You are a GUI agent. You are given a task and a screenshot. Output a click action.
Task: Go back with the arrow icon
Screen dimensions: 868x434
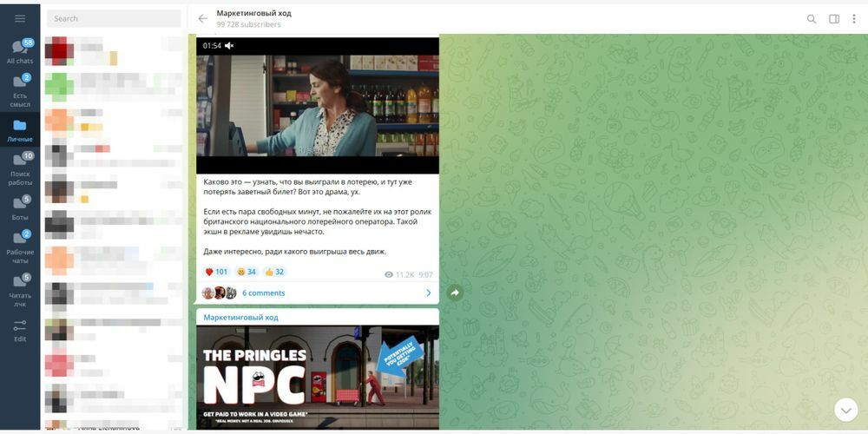202,19
